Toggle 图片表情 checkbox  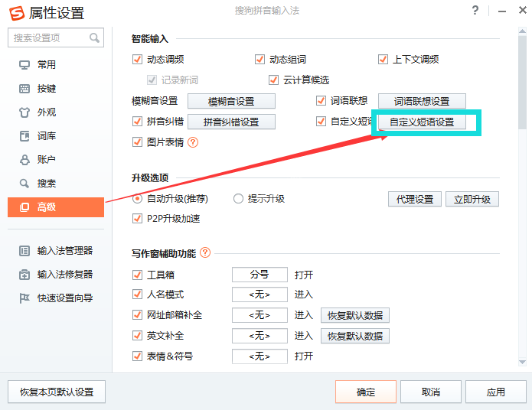click(137, 142)
